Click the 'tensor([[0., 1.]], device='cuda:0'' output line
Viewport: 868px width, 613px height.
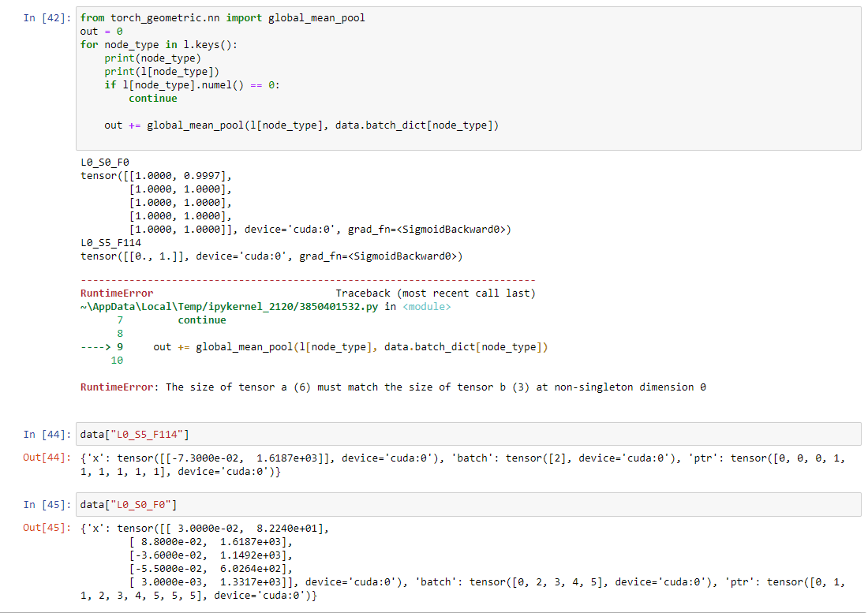(271, 256)
